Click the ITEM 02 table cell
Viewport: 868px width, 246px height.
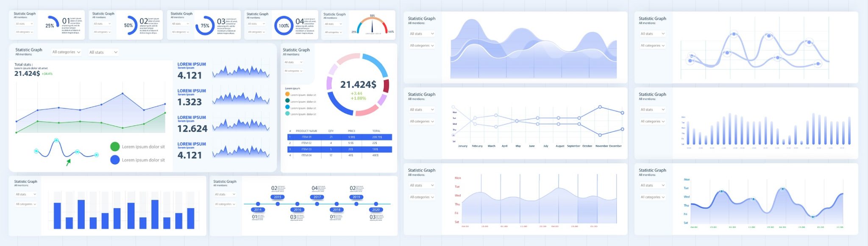(306, 143)
